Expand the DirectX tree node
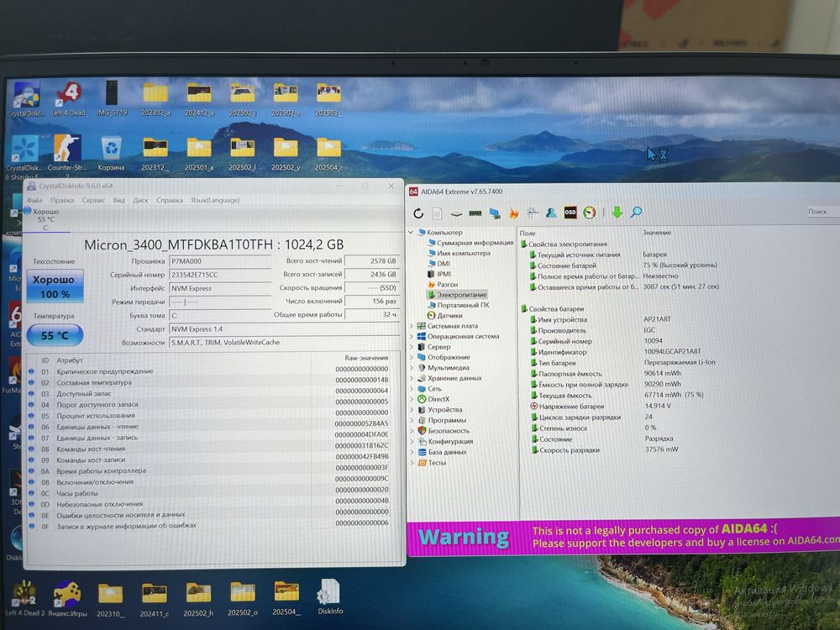 [x=412, y=399]
